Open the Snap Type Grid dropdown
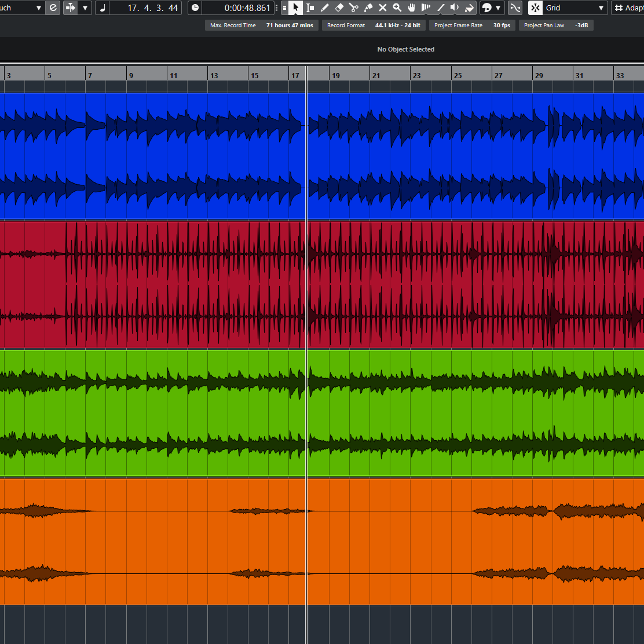 click(575, 8)
